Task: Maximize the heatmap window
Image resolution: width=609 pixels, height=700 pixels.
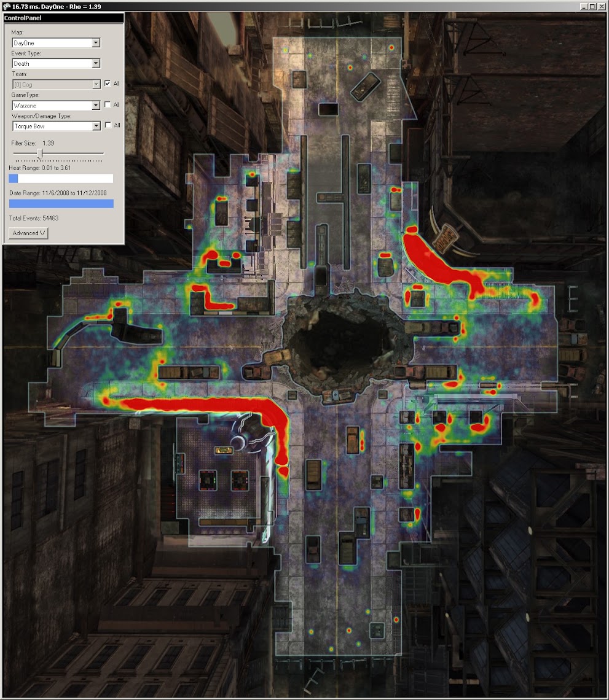Action: tap(592, 6)
